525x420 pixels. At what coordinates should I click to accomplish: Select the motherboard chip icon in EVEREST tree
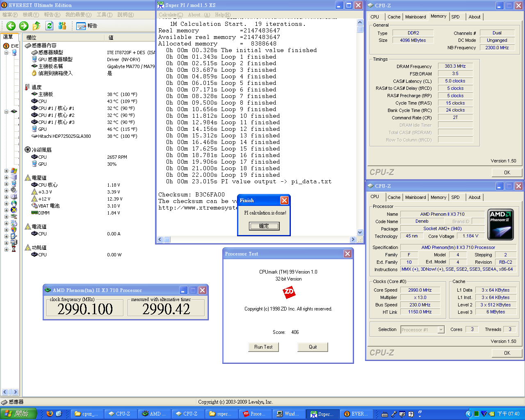tap(14, 112)
